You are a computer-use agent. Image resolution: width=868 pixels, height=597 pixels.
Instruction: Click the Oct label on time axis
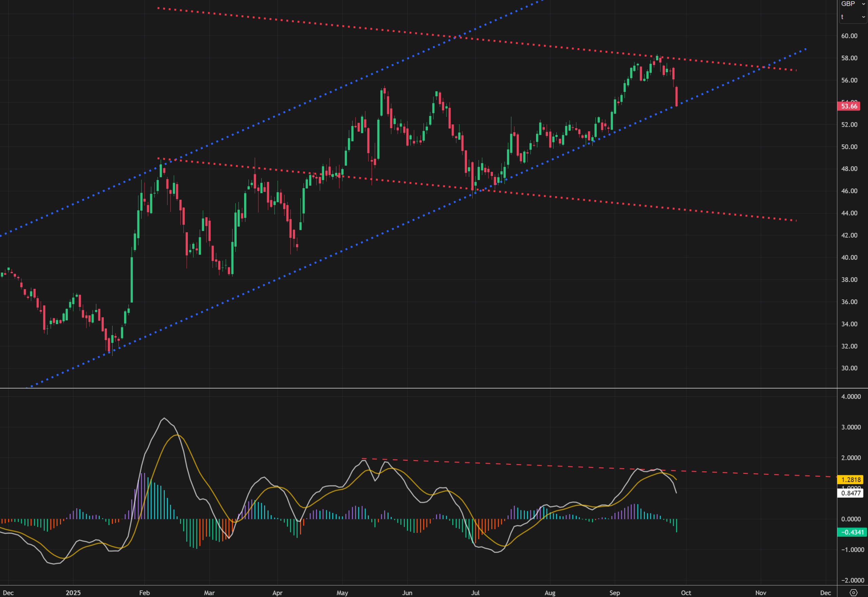[x=686, y=593]
